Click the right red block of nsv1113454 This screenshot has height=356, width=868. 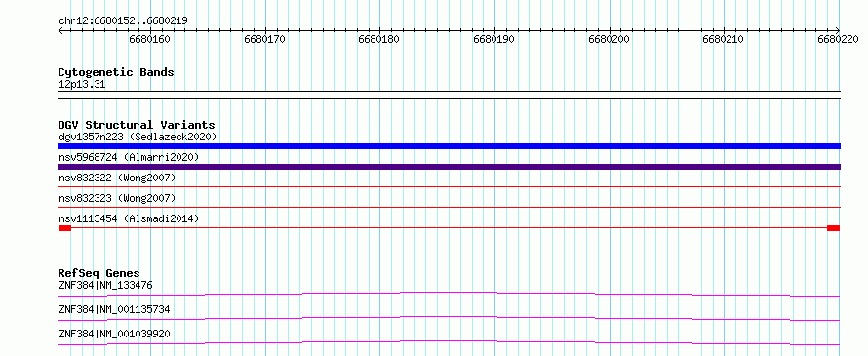(x=834, y=228)
